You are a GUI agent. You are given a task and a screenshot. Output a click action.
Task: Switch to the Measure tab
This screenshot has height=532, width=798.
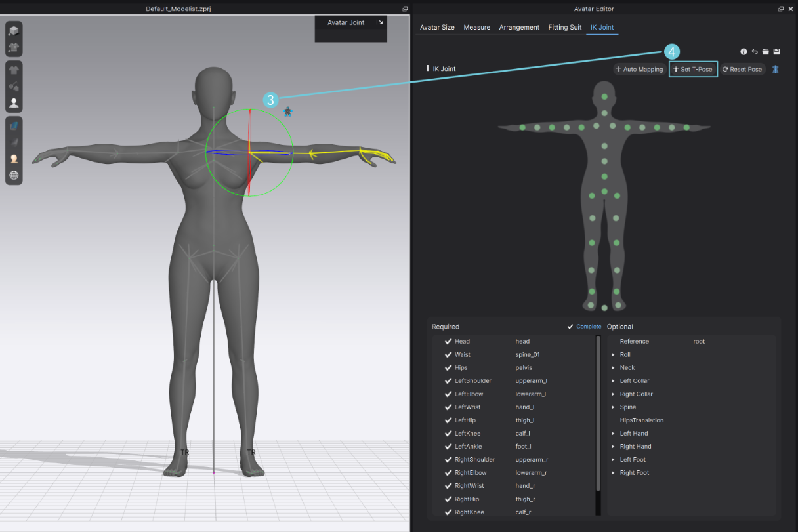477,28
